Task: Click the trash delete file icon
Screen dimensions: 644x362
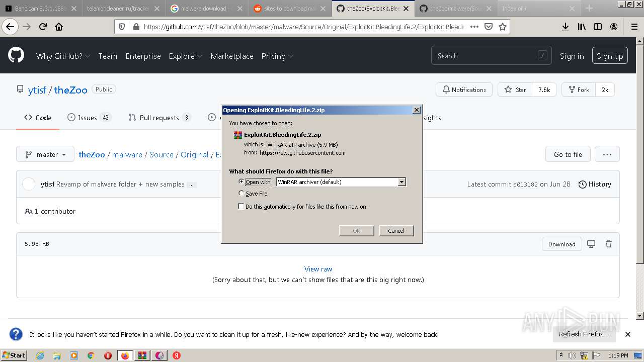Action: tap(609, 244)
